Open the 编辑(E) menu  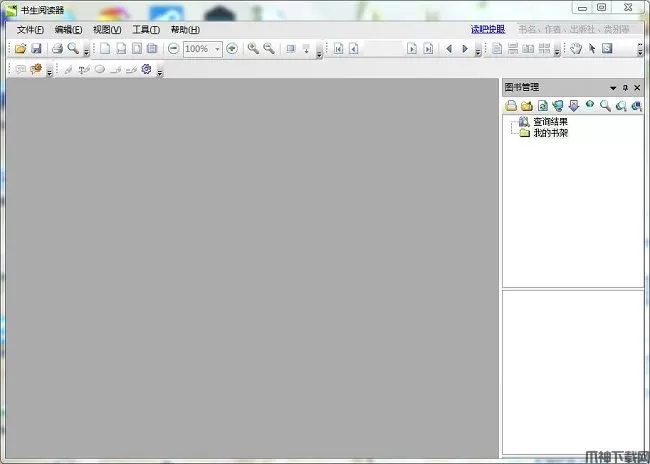68,30
